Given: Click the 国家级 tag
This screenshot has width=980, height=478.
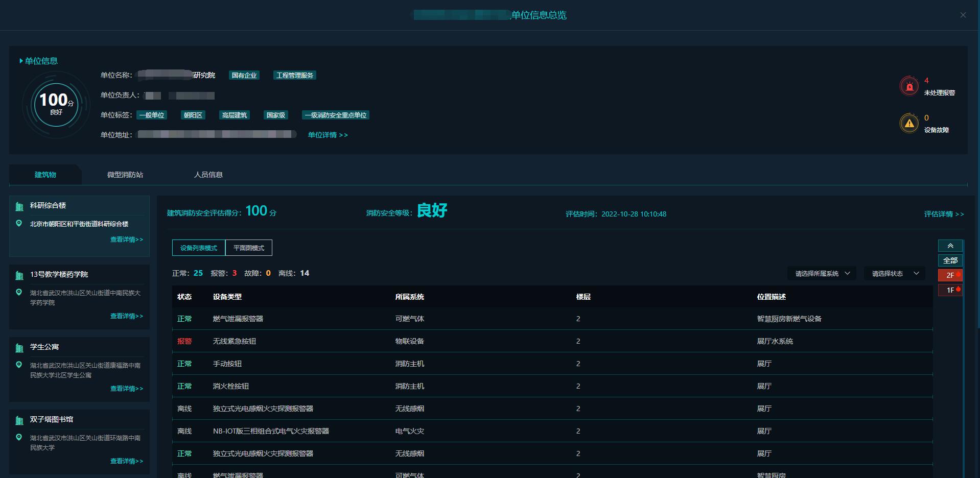Looking at the screenshot, I should [276, 115].
